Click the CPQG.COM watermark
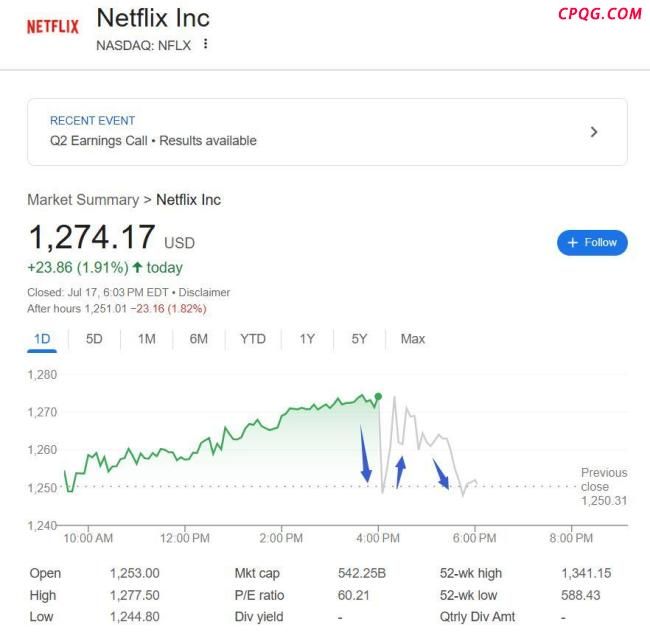Screen dimensions: 650x633 599,14
